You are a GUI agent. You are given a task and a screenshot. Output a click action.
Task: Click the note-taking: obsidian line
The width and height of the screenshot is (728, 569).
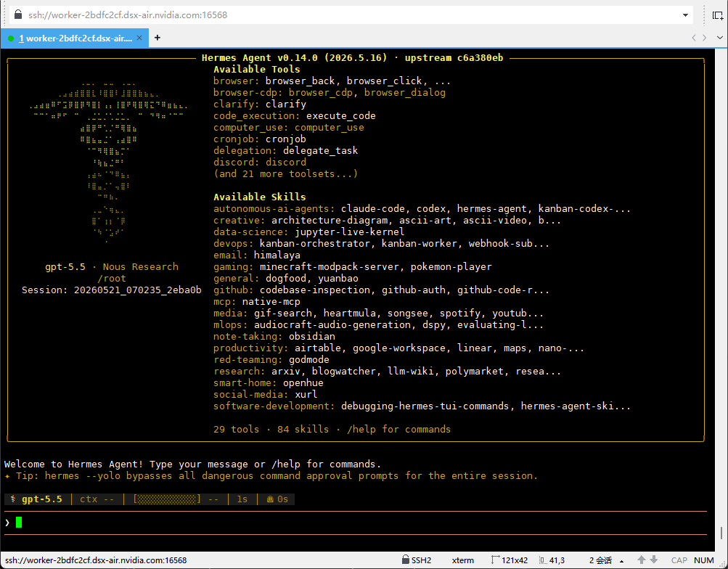[274, 336]
